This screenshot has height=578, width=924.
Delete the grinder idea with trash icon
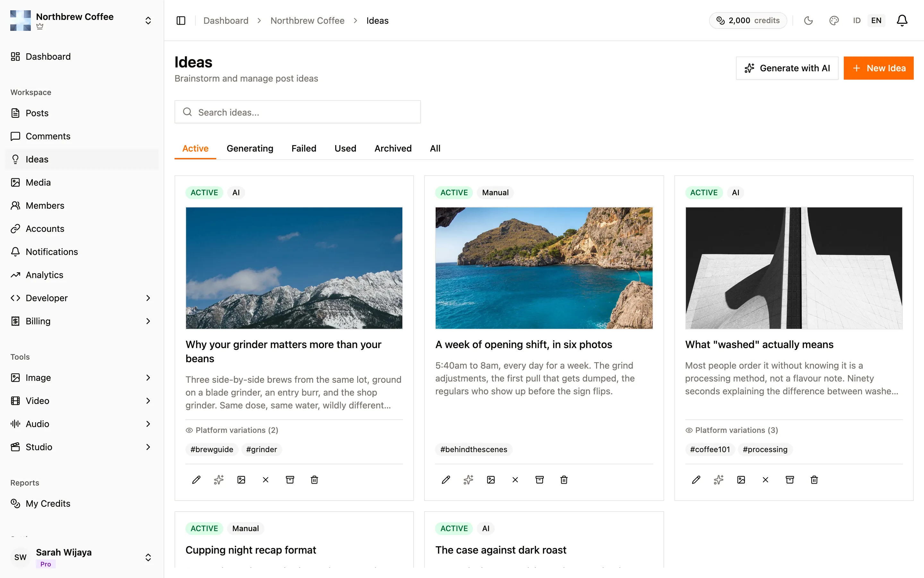point(314,480)
